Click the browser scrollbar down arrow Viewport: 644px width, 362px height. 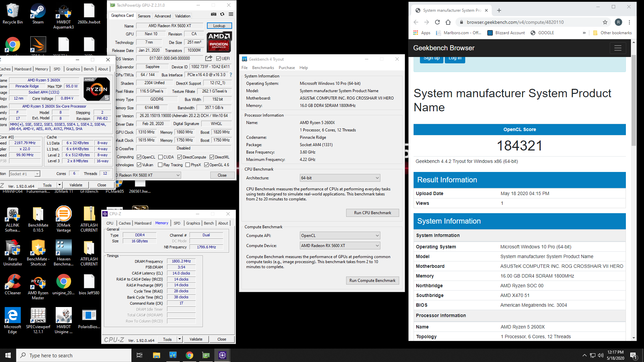coord(634,338)
